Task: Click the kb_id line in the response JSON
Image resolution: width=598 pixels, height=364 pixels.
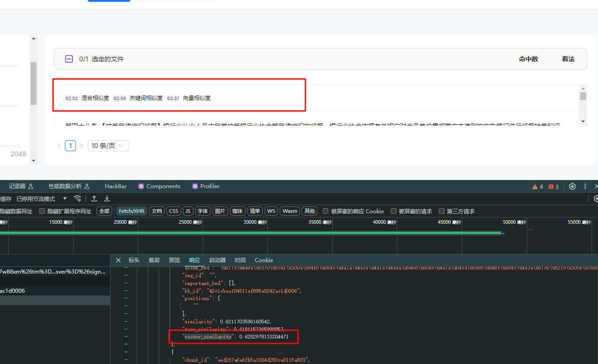Action: pos(242,290)
